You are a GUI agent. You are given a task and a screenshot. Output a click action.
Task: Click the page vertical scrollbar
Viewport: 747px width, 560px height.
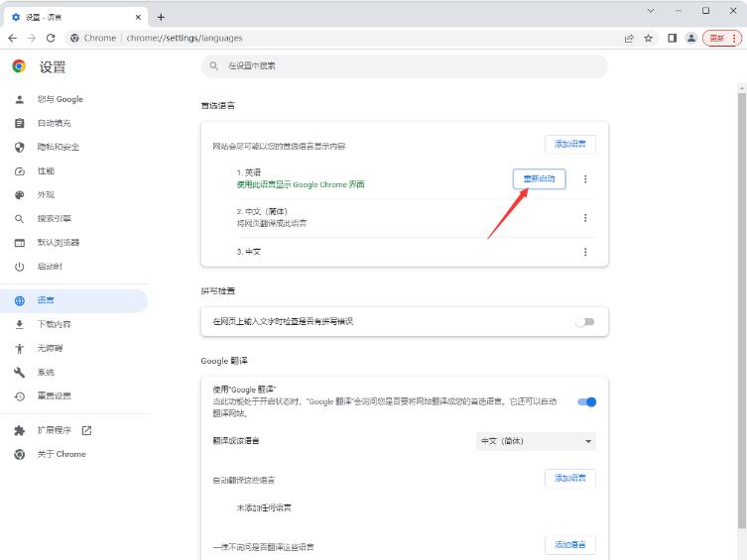click(x=741, y=297)
